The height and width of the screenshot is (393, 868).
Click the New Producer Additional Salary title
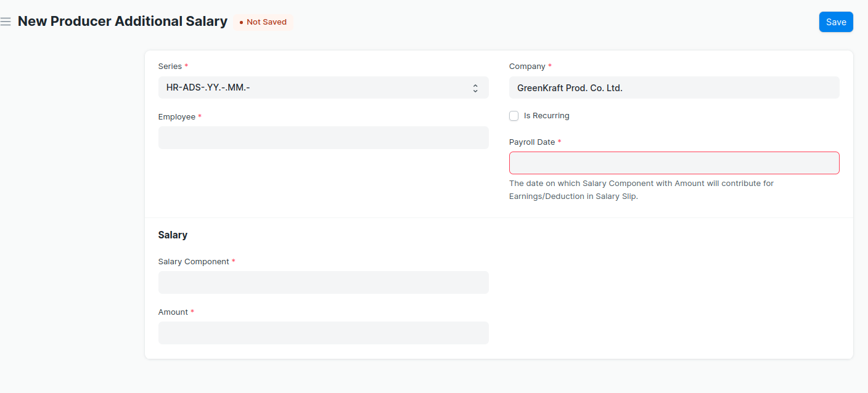pos(123,22)
